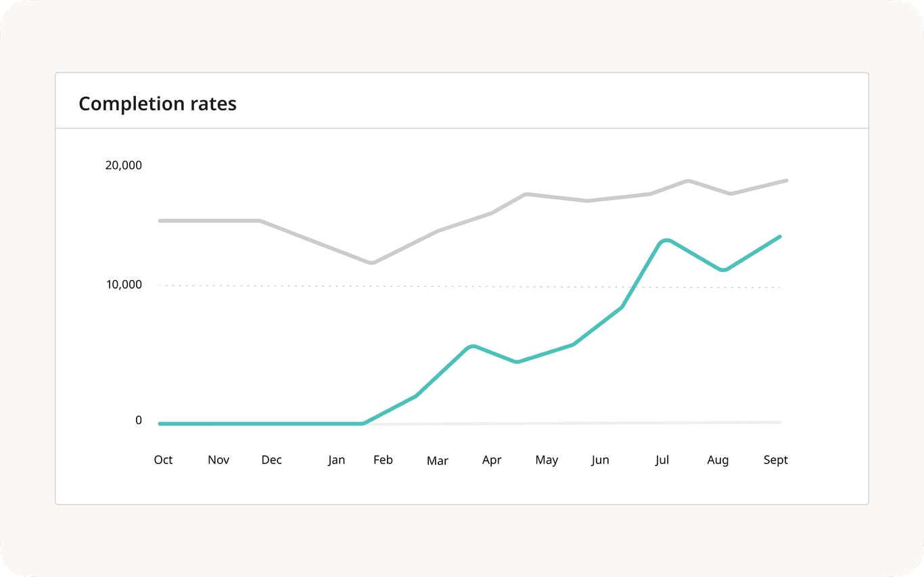Image resolution: width=924 pixels, height=577 pixels.
Task: Select the Oct month label
Action: pyautogui.click(x=163, y=460)
